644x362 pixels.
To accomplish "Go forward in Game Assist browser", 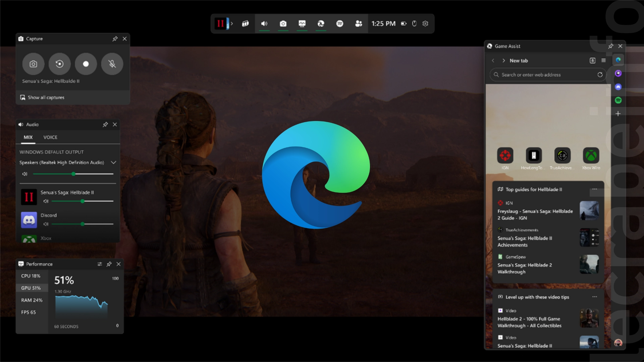I will point(503,61).
